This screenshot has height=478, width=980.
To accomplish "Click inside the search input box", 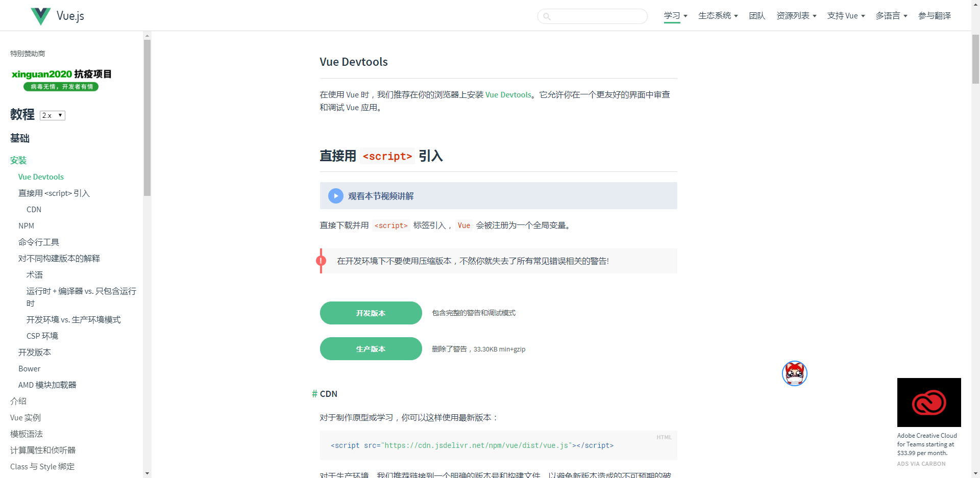I will (x=592, y=16).
